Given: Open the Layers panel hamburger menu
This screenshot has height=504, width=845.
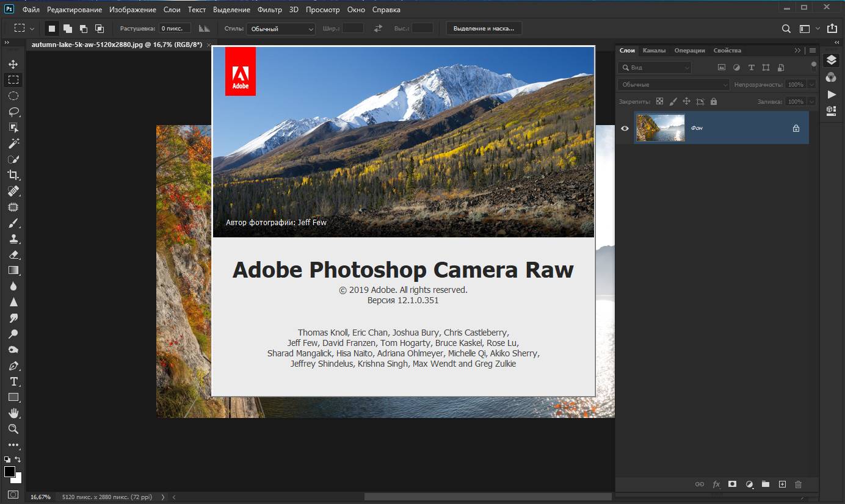Looking at the screenshot, I should coord(812,51).
